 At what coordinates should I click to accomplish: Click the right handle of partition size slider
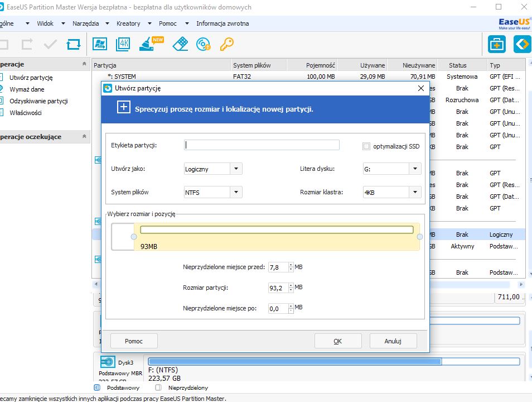click(x=420, y=237)
